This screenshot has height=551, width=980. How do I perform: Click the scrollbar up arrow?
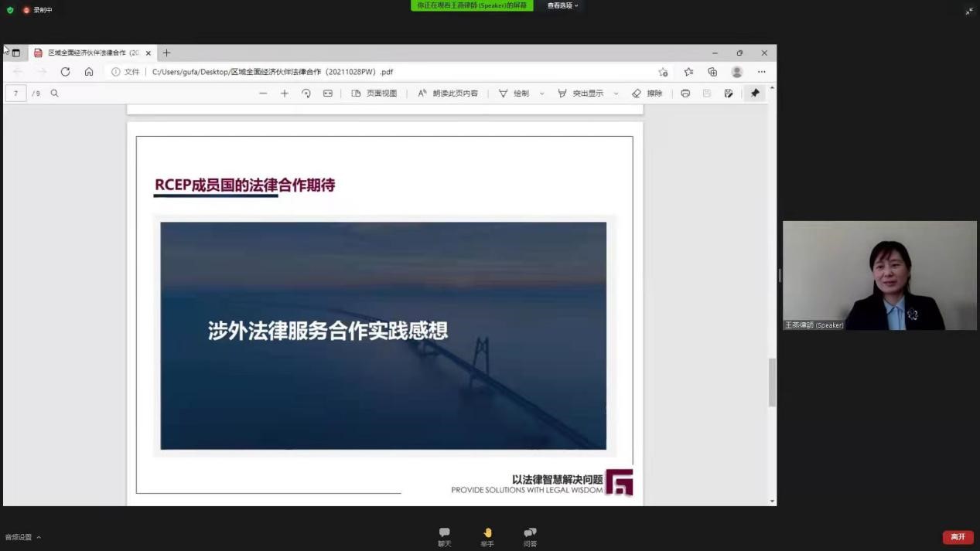coord(772,89)
